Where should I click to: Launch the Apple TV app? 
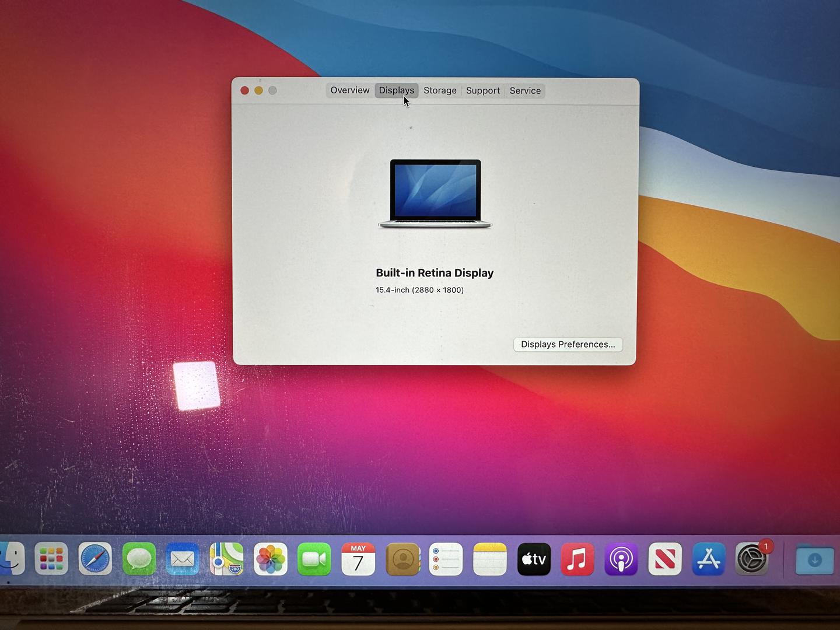click(534, 559)
